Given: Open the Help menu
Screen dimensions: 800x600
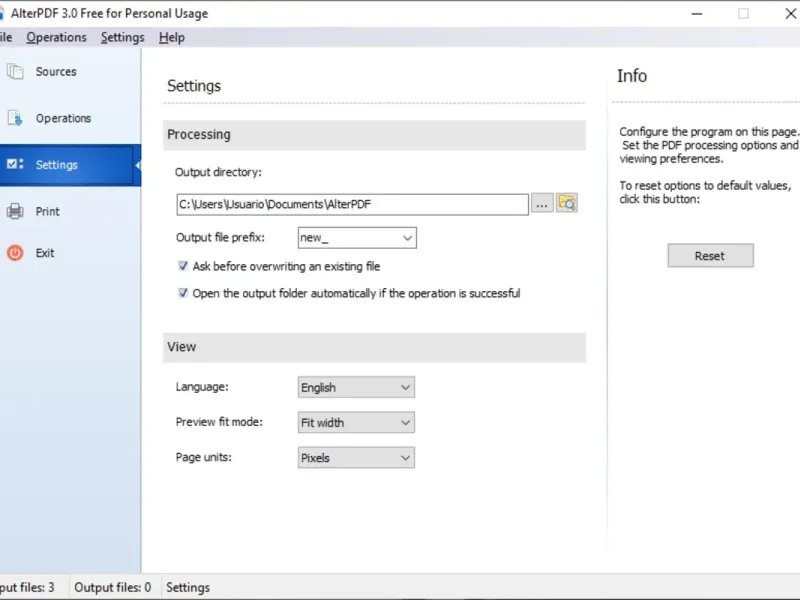Looking at the screenshot, I should [x=171, y=38].
